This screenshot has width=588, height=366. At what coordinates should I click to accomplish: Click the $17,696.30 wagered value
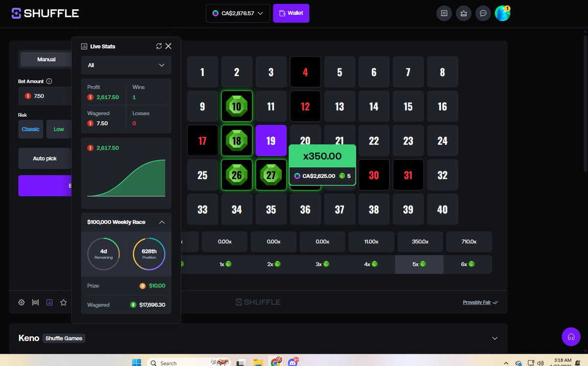point(152,305)
